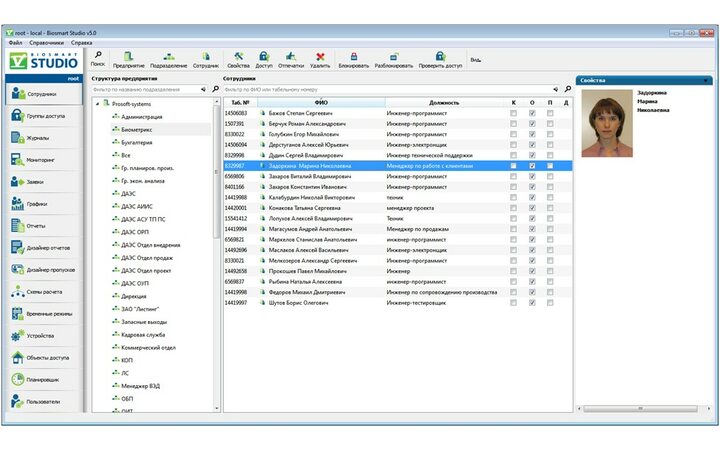
Task: Click the department structure vertical scrollbar
Action: pos(217,170)
